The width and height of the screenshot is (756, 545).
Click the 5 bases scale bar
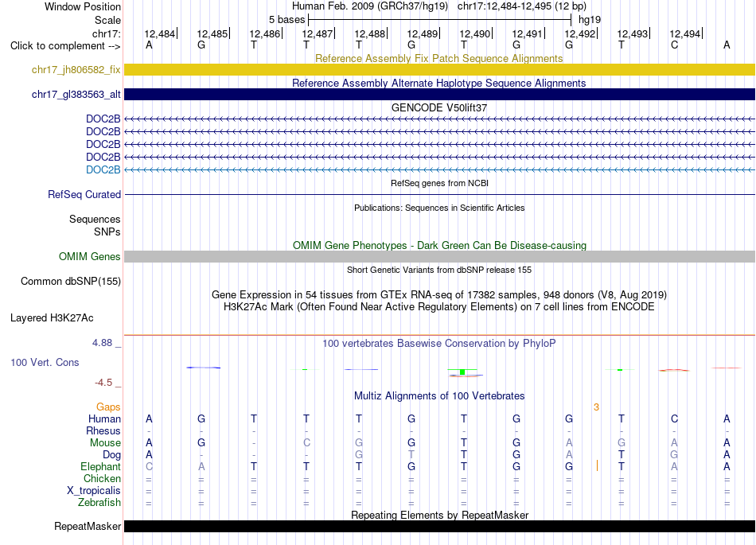(439, 20)
